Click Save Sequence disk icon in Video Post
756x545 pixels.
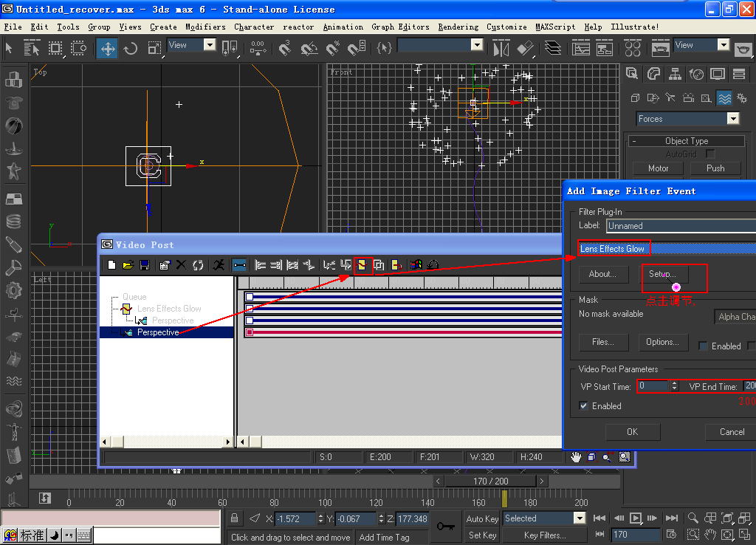coord(144,265)
